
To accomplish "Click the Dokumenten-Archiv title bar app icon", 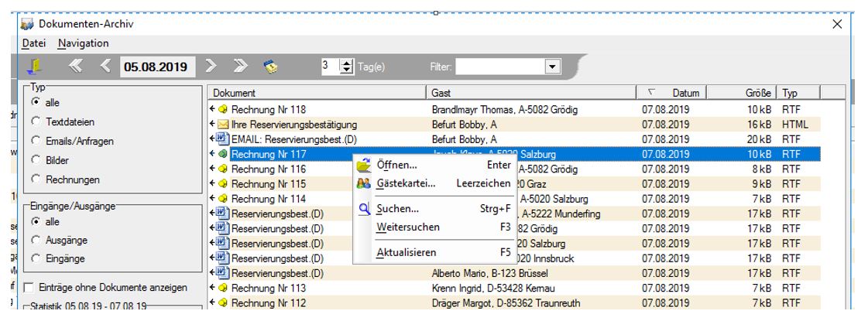I will [x=27, y=24].
